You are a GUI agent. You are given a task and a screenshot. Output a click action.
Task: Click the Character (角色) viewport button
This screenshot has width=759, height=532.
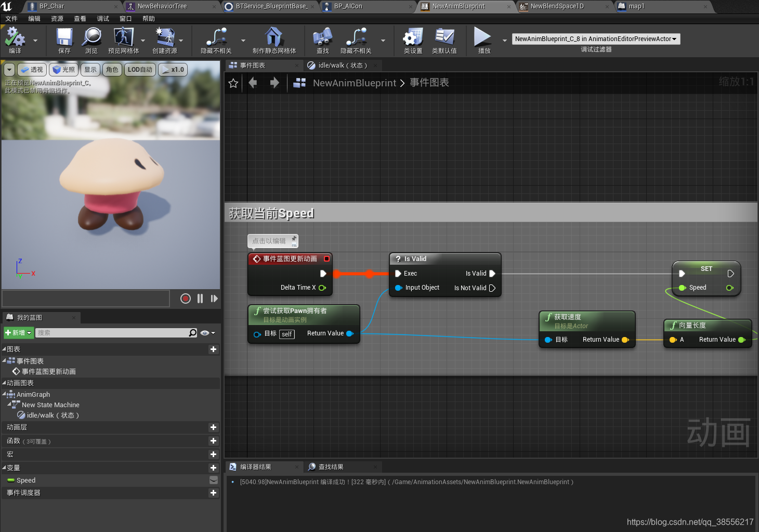click(x=112, y=70)
